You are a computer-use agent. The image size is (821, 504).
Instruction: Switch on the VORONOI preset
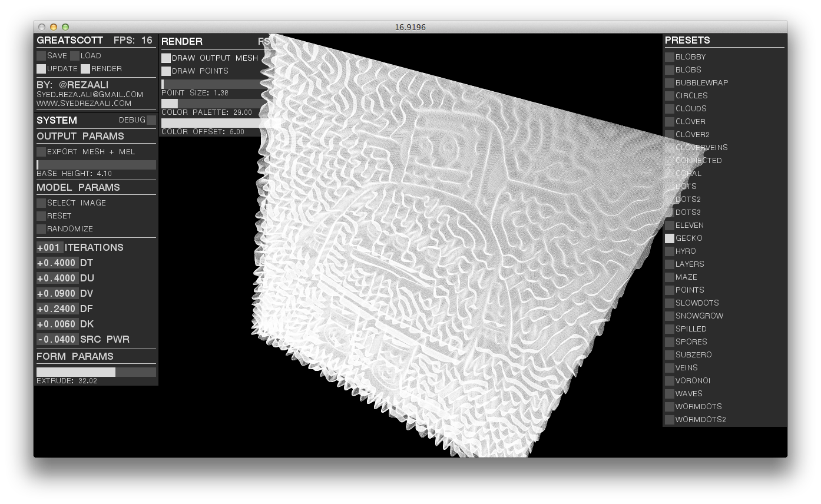click(x=670, y=380)
